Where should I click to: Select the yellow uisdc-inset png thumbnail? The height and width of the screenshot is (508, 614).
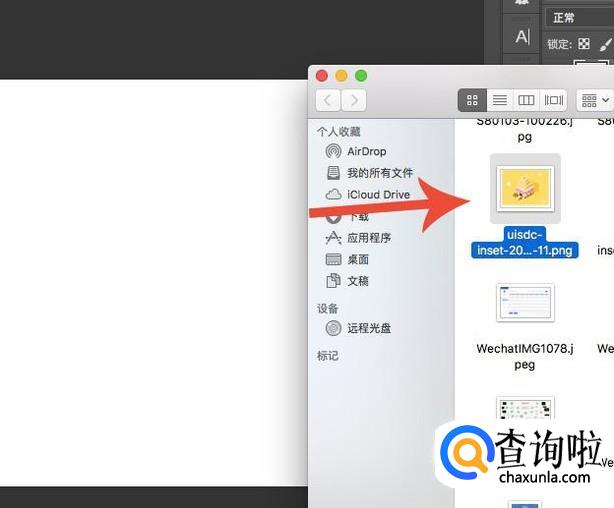(x=525, y=188)
